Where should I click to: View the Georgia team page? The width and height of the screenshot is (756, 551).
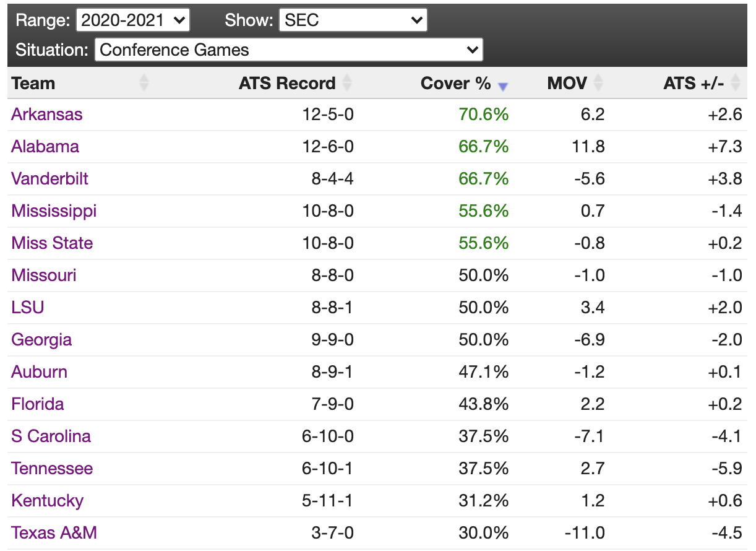(x=41, y=340)
